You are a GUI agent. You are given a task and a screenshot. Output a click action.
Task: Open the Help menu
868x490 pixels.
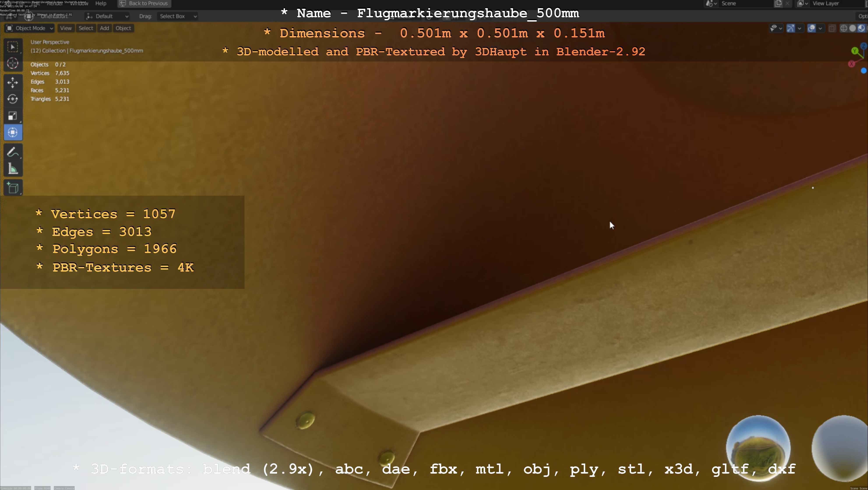[x=101, y=3]
